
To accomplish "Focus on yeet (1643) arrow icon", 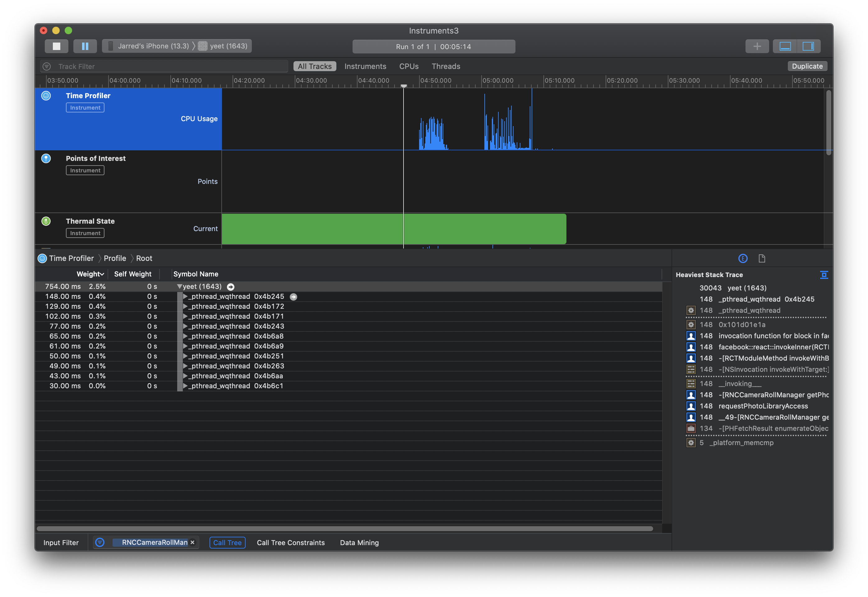I will [x=231, y=287].
